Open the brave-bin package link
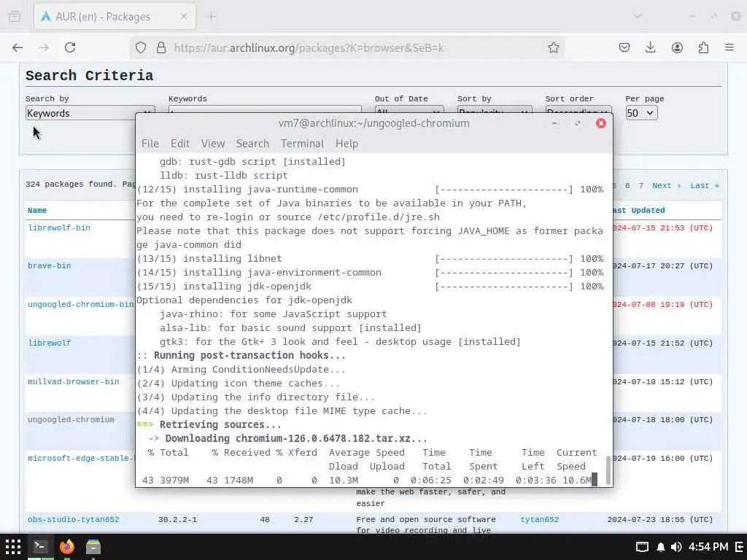 [x=49, y=265]
